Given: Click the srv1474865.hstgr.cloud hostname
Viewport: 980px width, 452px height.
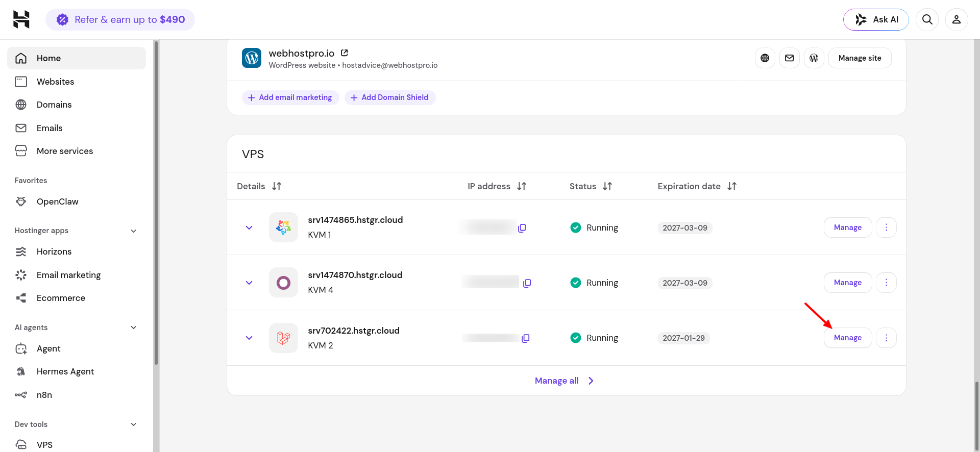Looking at the screenshot, I should [x=355, y=220].
